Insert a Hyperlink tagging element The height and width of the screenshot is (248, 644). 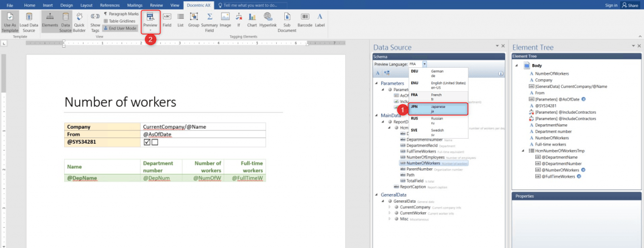[x=268, y=19]
